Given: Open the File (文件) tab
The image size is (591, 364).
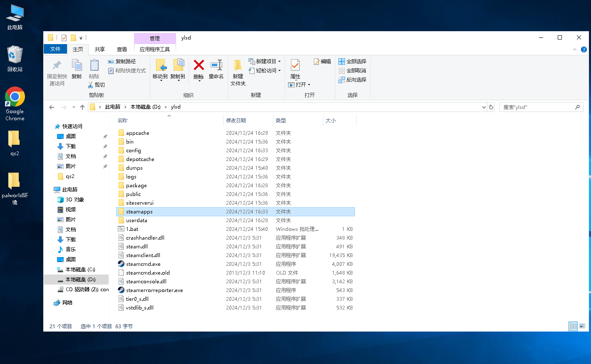Looking at the screenshot, I should click(x=55, y=49).
